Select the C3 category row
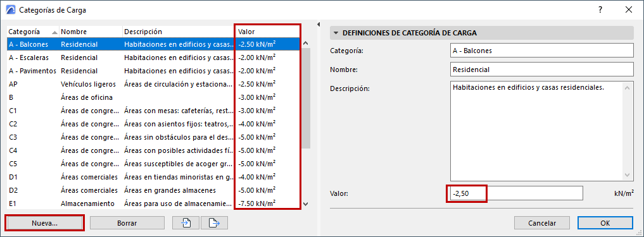Screen dimensions: 644x237 point(154,137)
